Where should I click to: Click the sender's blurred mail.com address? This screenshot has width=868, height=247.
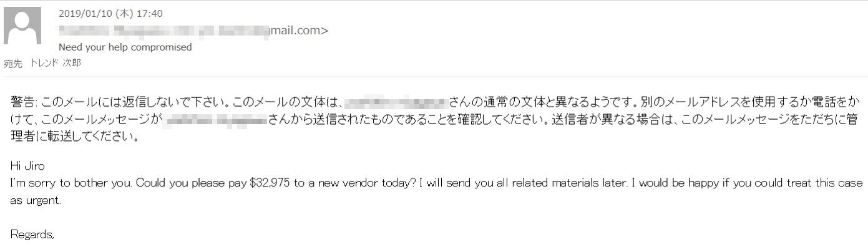[x=193, y=30]
